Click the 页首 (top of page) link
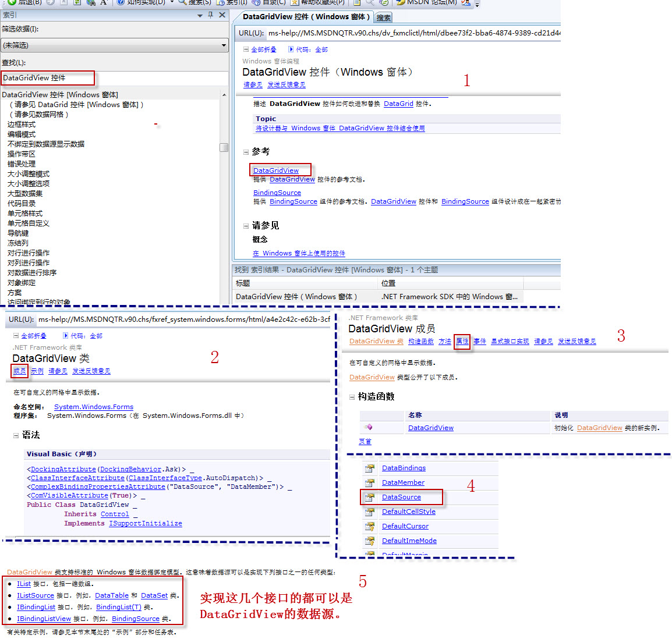This screenshot has height=639, width=672. pos(365,442)
